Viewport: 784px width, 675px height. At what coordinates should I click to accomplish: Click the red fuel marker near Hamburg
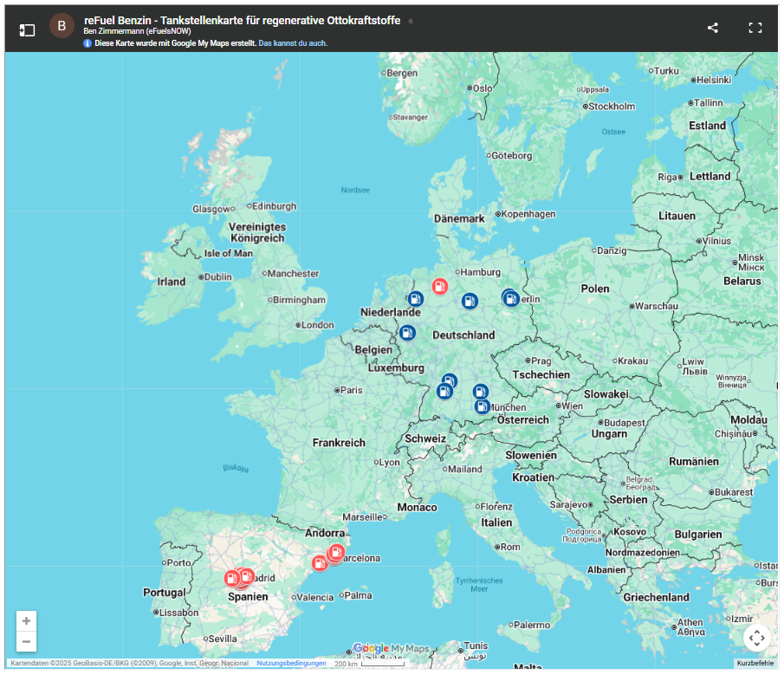tap(440, 286)
